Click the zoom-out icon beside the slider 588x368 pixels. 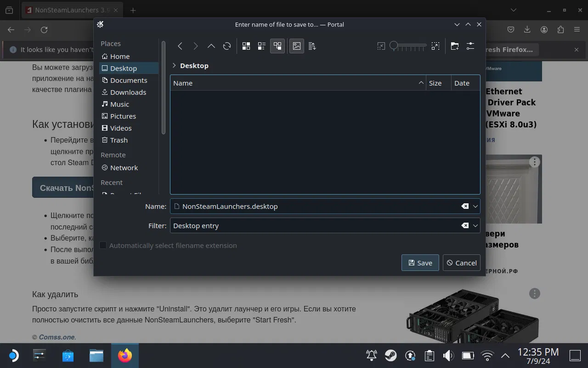pos(381,46)
